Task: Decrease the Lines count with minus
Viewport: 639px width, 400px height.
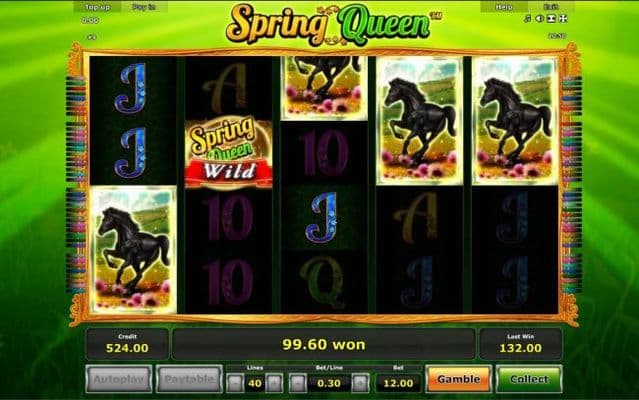Action: [235, 383]
